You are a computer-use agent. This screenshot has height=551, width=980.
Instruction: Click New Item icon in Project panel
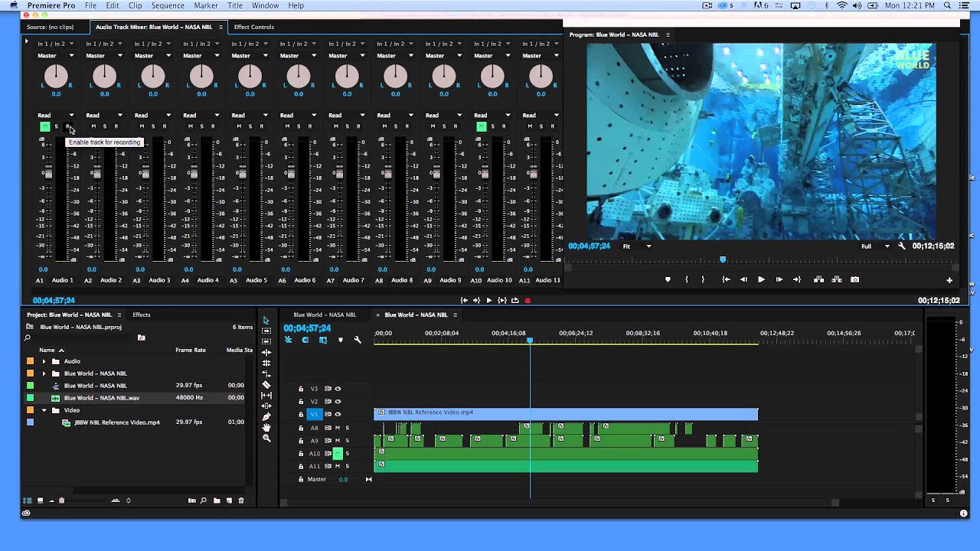(229, 500)
